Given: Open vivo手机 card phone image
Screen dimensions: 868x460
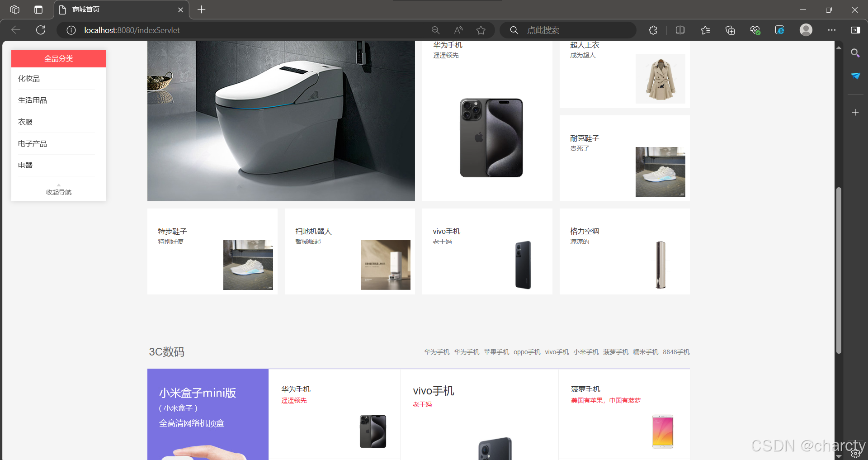Looking at the screenshot, I should point(523,265).
